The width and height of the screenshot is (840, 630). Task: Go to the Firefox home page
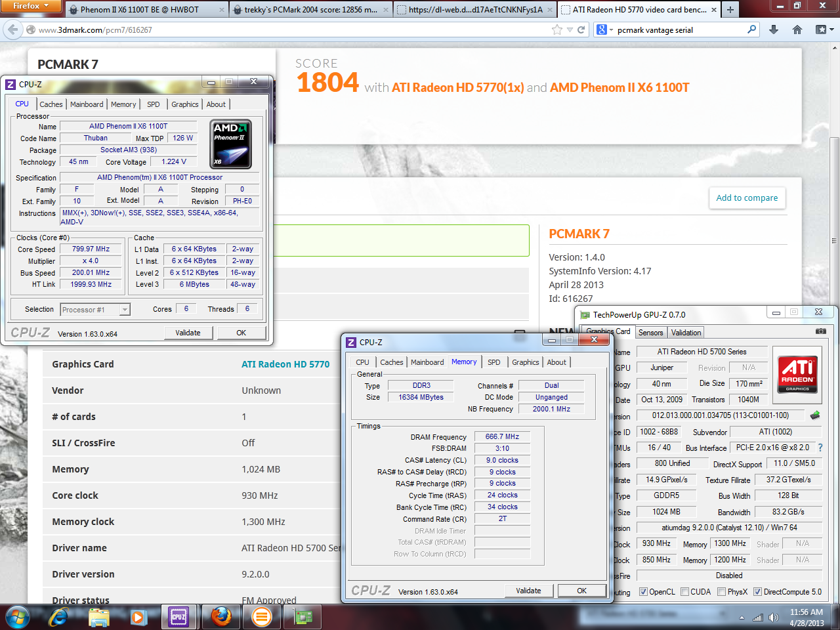tap(797, 30)
